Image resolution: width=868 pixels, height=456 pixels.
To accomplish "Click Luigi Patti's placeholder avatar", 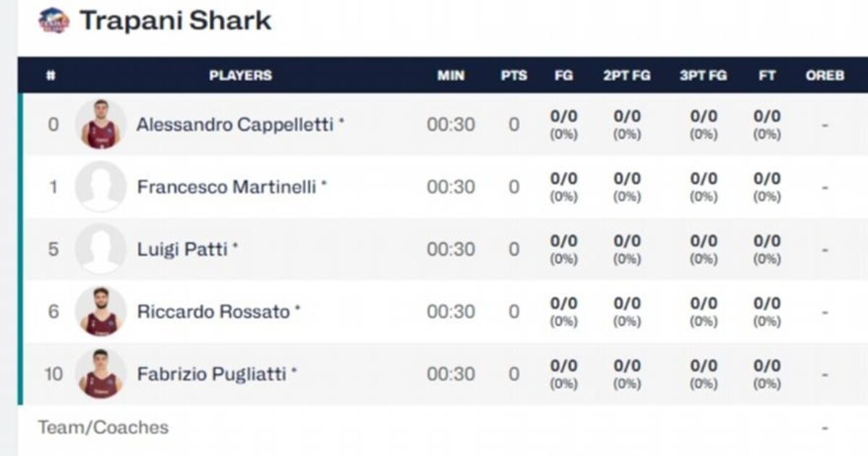I will point(101,249).
